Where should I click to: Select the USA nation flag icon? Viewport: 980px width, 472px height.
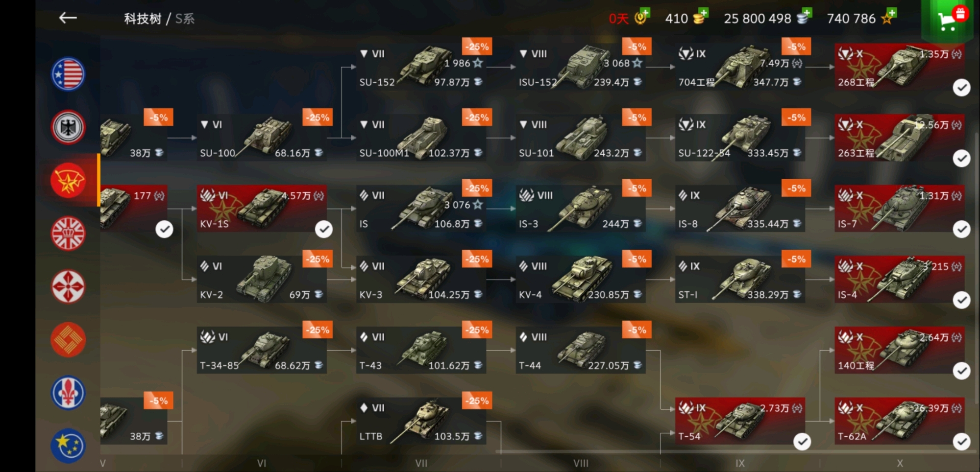coord(68,74)
